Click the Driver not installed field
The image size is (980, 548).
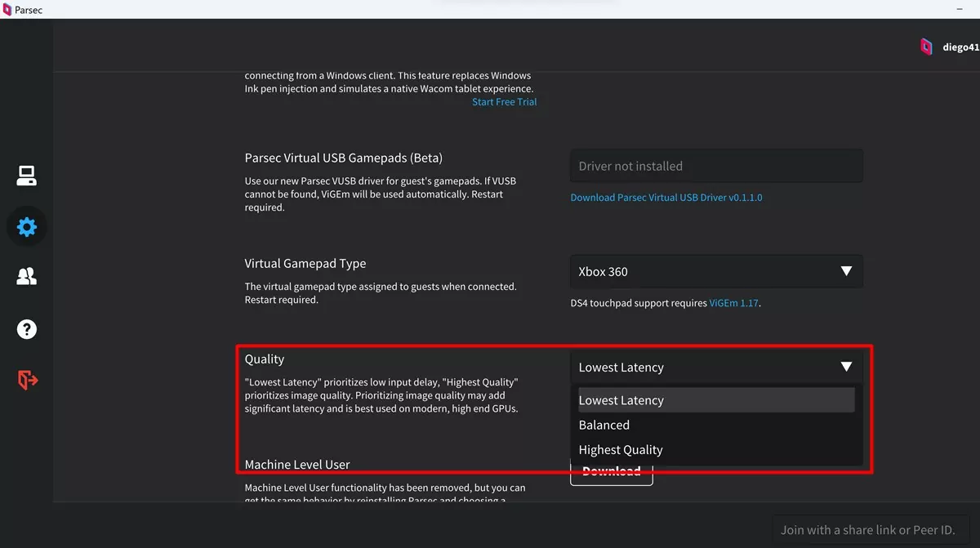click(x=715, y=166)
